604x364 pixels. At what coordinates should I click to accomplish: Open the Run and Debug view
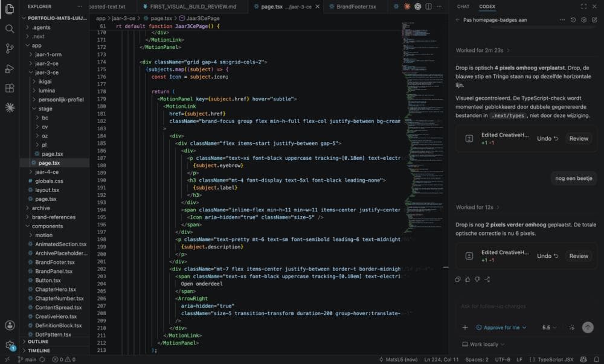coord(10,68)
